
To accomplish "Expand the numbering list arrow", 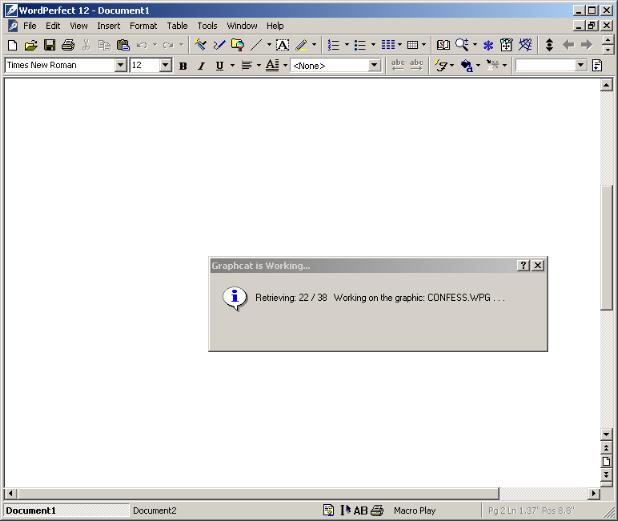I will pos(346,45).
